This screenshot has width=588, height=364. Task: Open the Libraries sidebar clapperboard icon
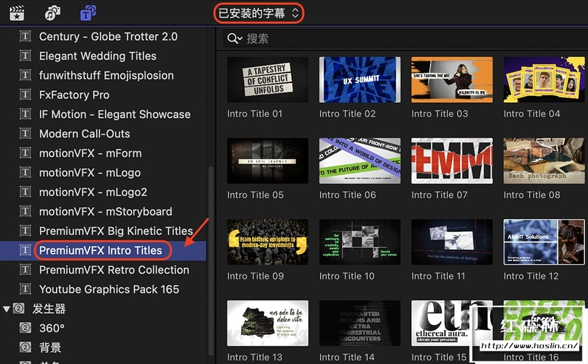[17, 13]
